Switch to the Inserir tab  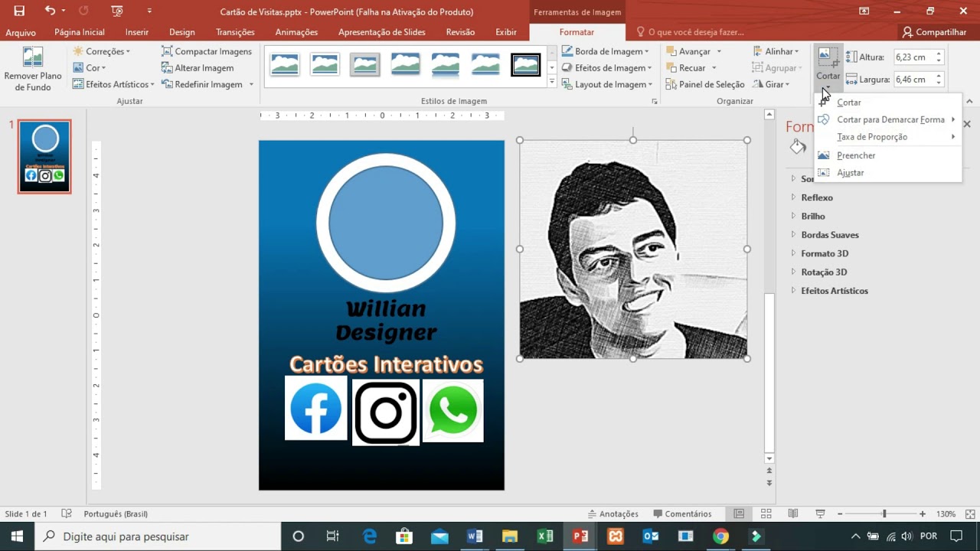(137, 32)
